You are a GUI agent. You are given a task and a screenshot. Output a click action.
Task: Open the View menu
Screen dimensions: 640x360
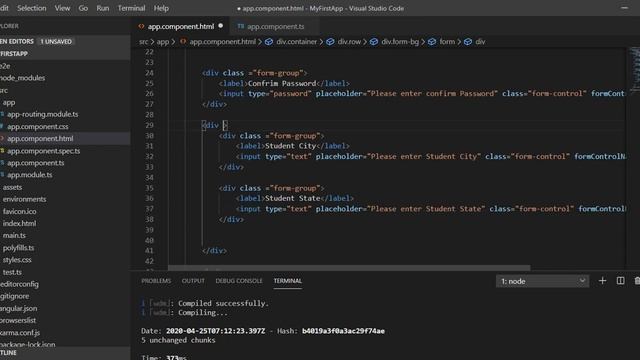tap(62, 8)
